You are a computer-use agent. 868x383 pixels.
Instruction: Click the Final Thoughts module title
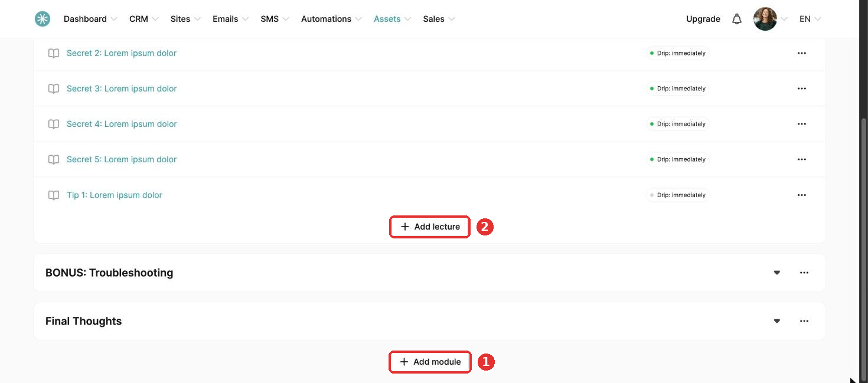point(84,321)
